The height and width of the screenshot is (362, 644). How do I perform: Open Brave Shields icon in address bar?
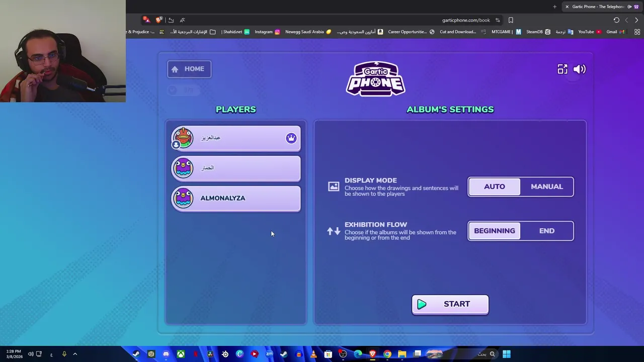click(159, 20)
